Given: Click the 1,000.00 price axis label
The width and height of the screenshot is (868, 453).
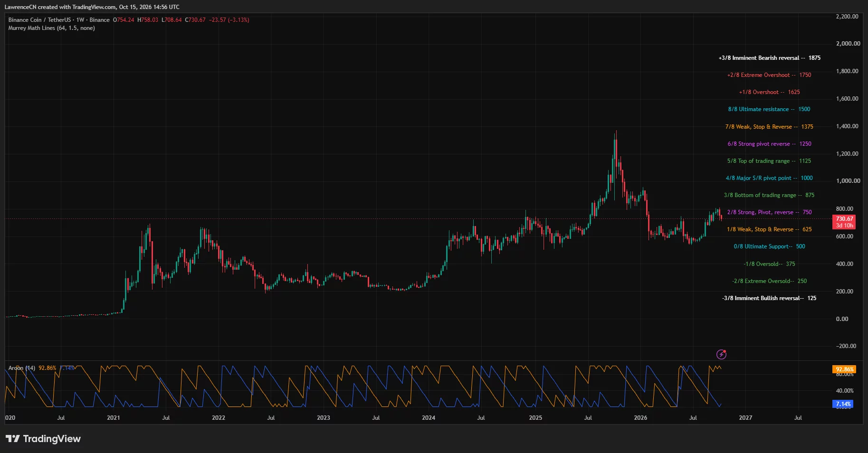Looking at the screenshot, I should (848, 181).
